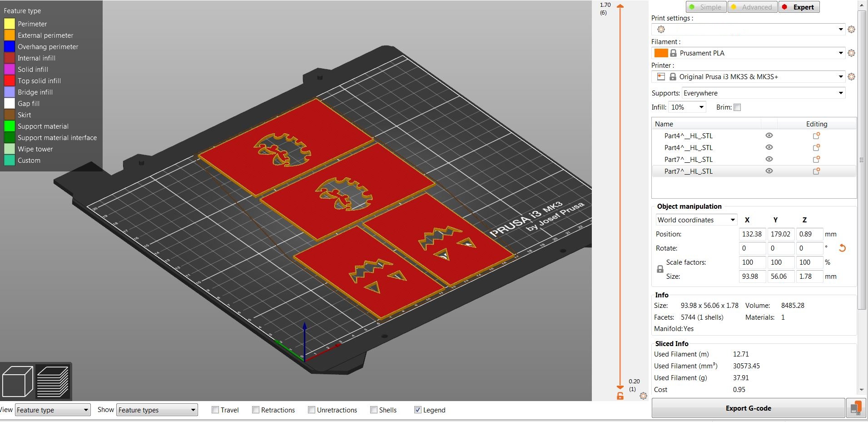Open Printer settings gear beside Original Prusa
This screenshot has width=868, height=422.
[851, 77]
